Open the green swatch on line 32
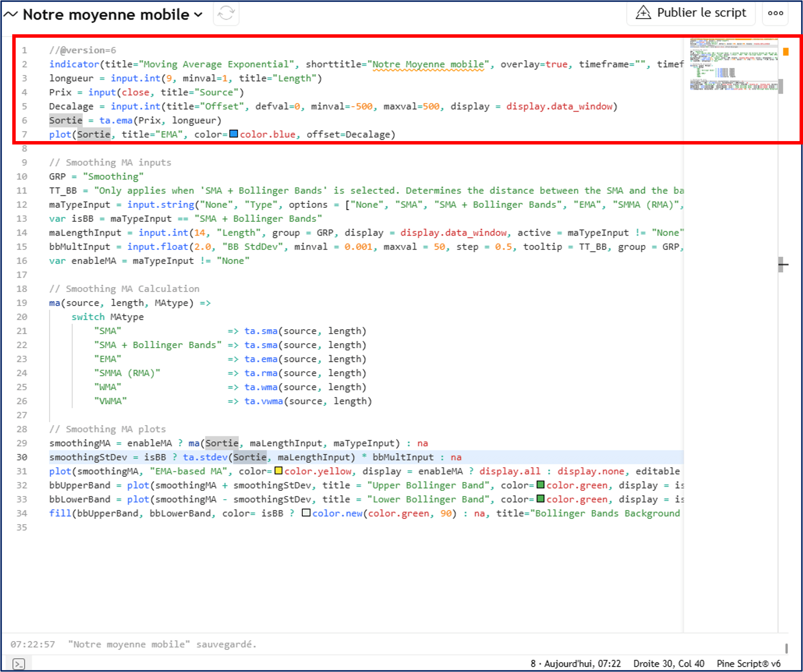Image resolution: width=803 pixels, height=672 pixels. point(540,485)
